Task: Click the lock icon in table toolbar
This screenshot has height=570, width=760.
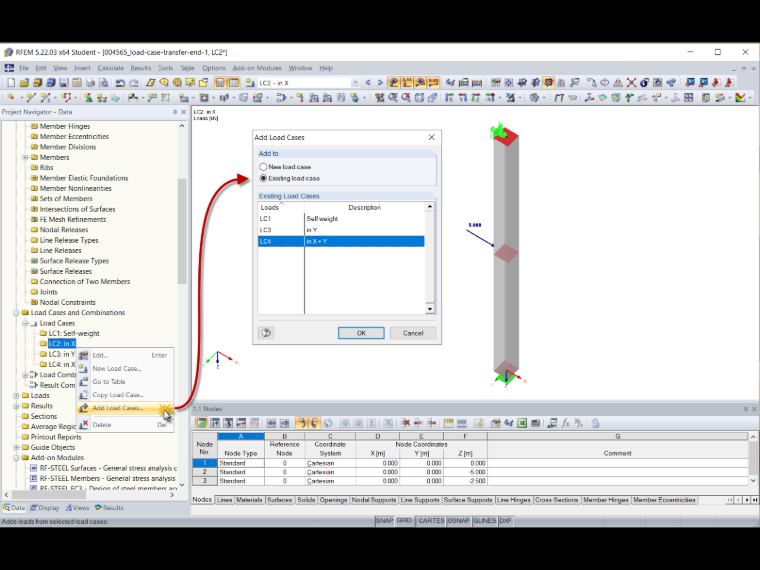Action: [596, 423]
